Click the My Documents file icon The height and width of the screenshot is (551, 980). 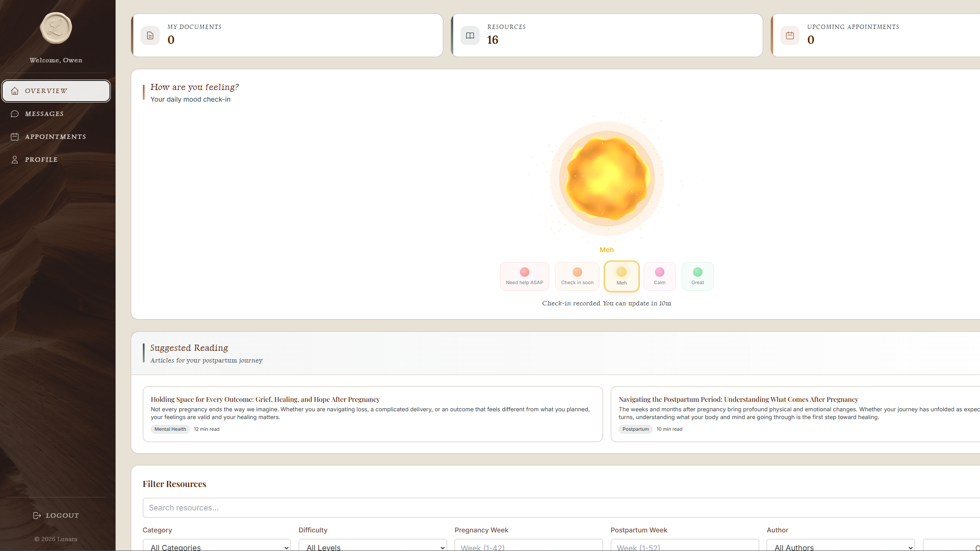(150, 35)
